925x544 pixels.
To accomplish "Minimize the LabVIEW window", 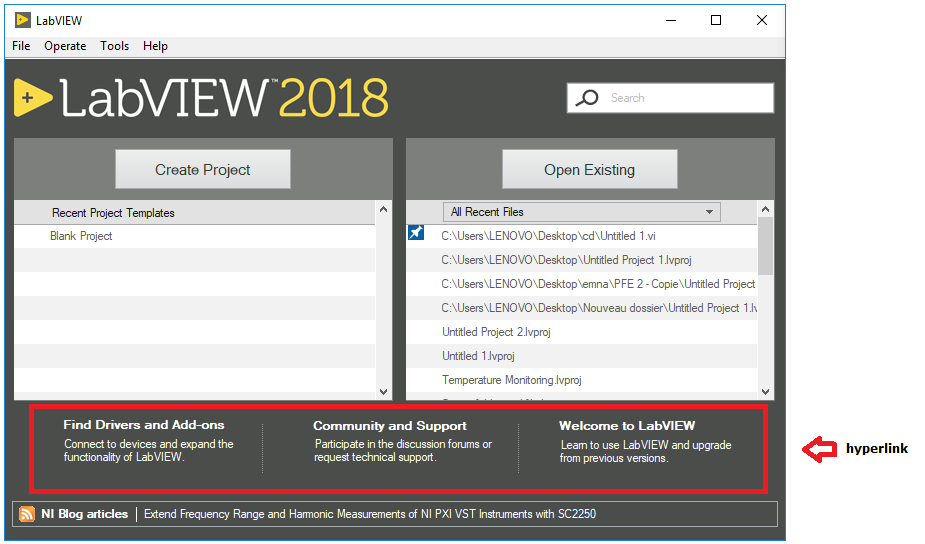I will point(671,20).
